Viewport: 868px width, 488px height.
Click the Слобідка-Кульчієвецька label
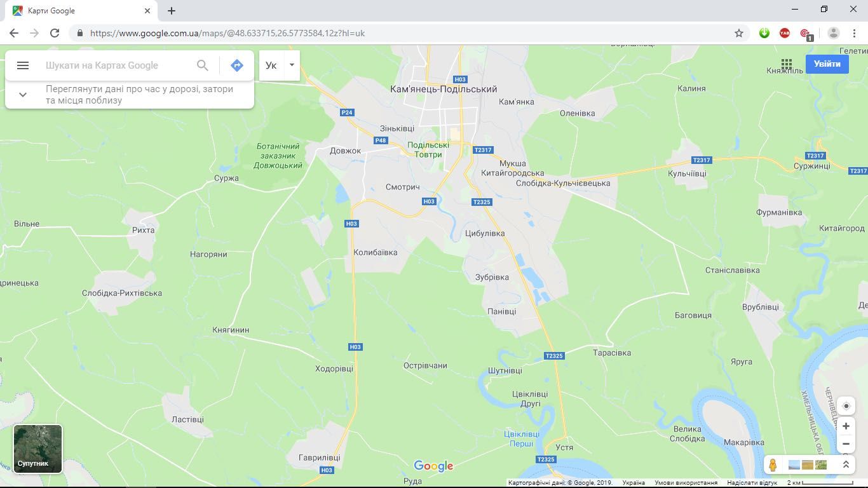[x=563, y=183]
